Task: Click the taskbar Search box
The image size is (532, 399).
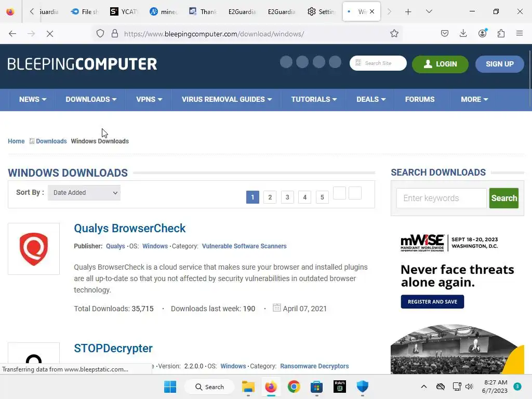Action: [209, 387]
